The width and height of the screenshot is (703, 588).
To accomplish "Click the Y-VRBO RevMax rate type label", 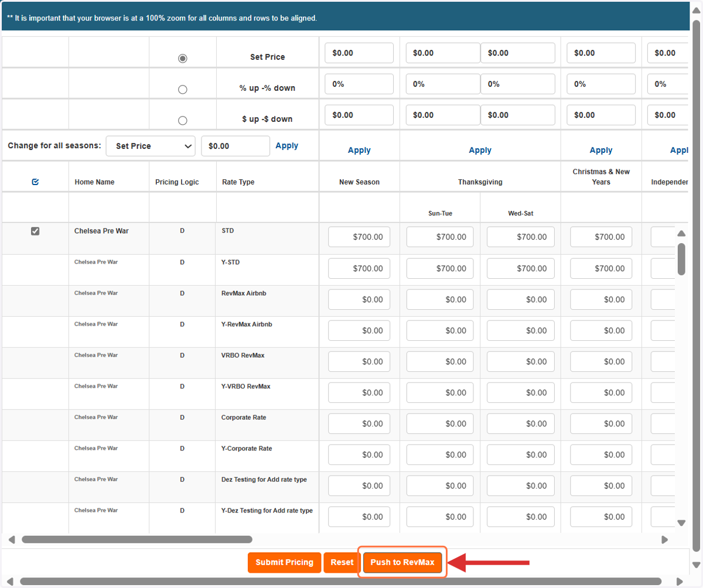I will click(245, 387).
